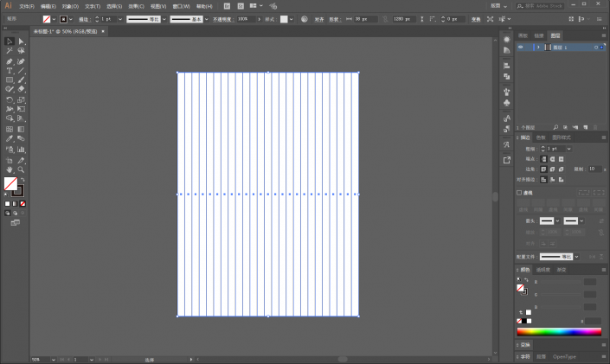
Task: Select the Gradient tool
Action: [22, 129]
